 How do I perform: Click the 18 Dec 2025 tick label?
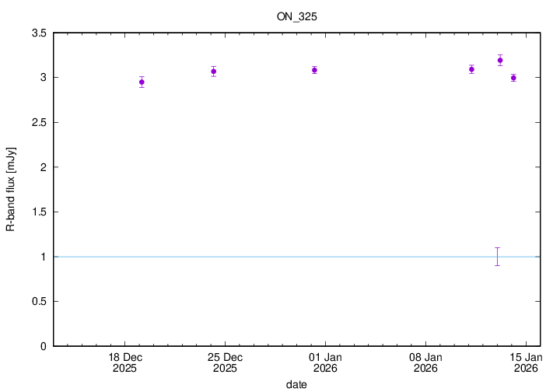124,362
